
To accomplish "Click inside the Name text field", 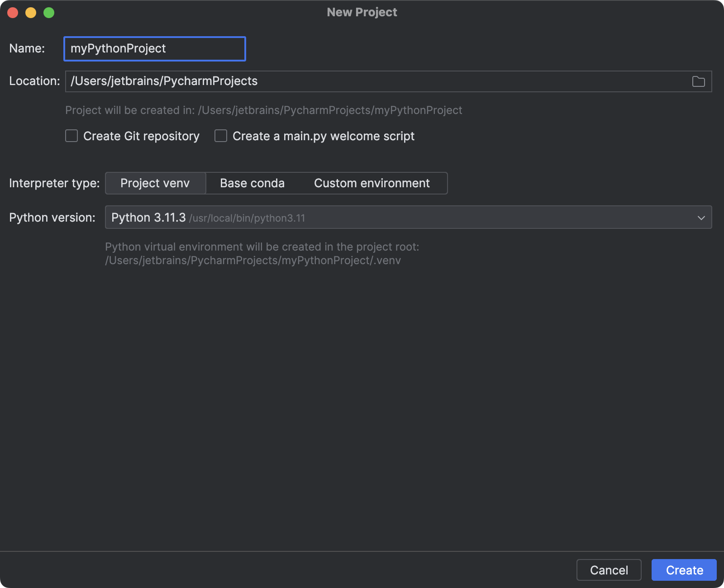I will coord(154,48).
